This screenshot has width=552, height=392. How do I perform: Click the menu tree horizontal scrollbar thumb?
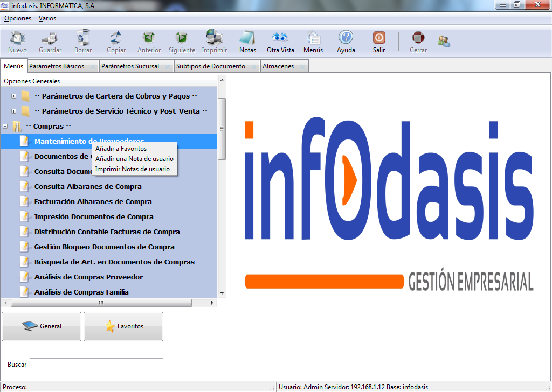point(101,303)
